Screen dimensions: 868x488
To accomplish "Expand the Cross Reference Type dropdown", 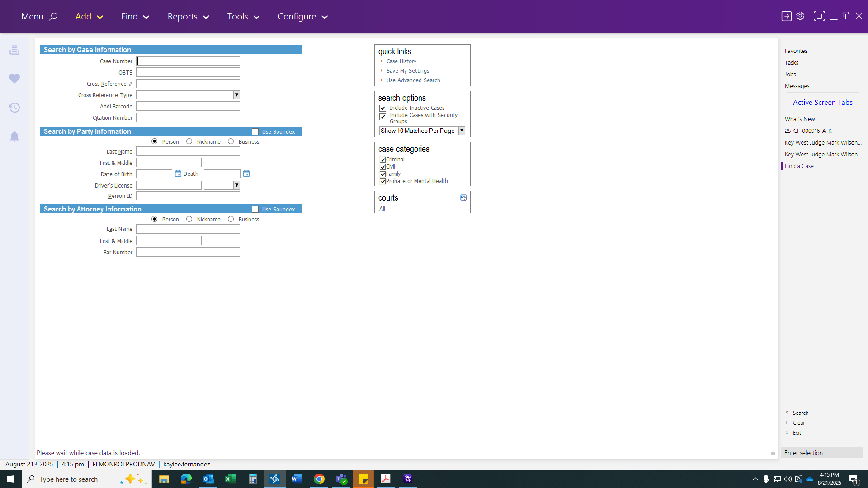I will point(236,95).
